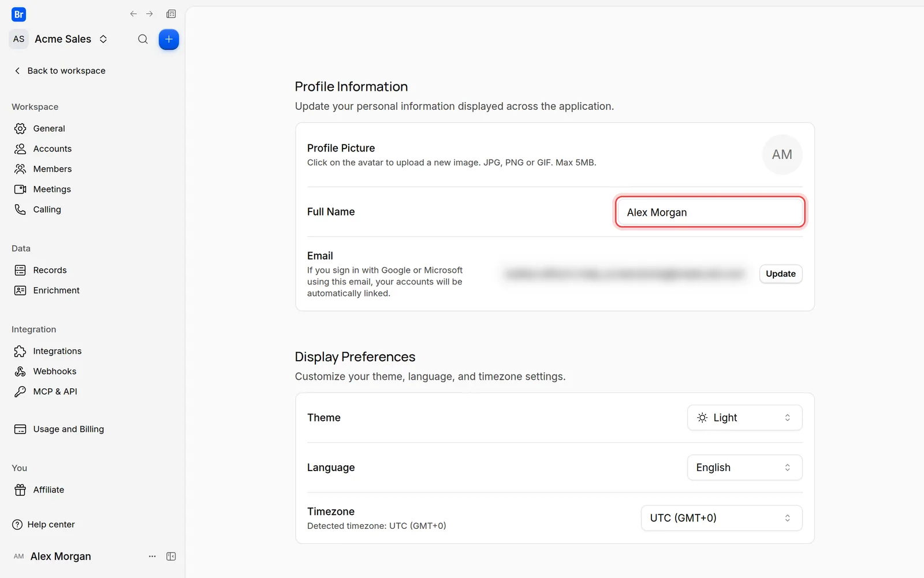Open the three-dot menu beside Alex Morgan
The width and height of the screenshot is (924, 578).
coord(152,556)
